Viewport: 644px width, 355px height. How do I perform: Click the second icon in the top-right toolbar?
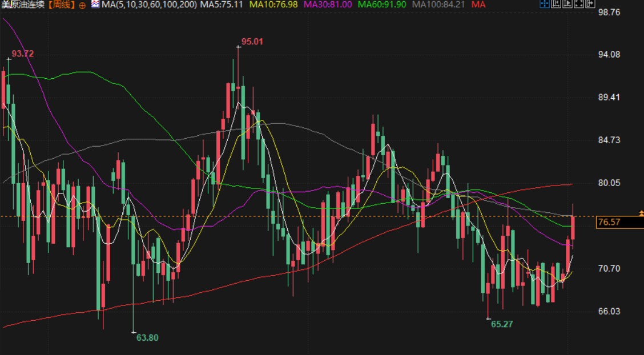556,5
